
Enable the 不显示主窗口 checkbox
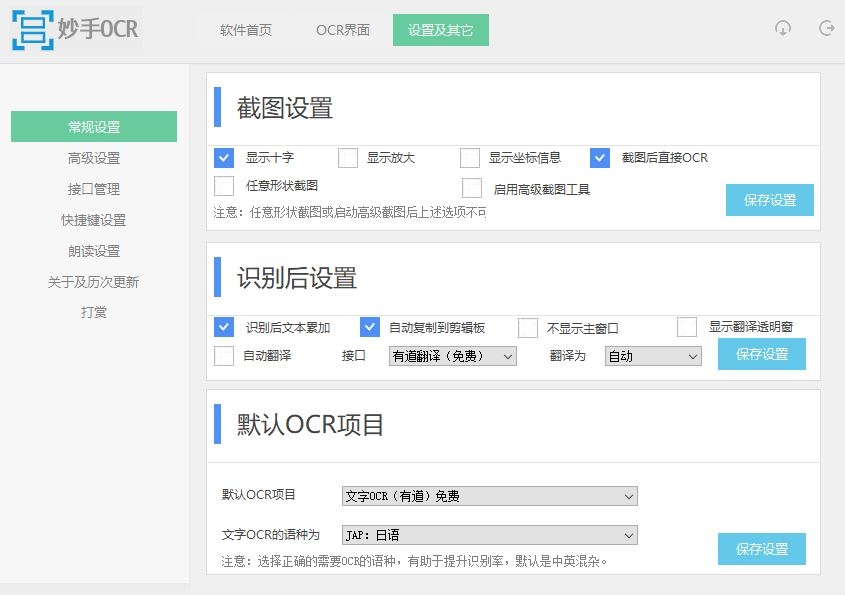528,328
